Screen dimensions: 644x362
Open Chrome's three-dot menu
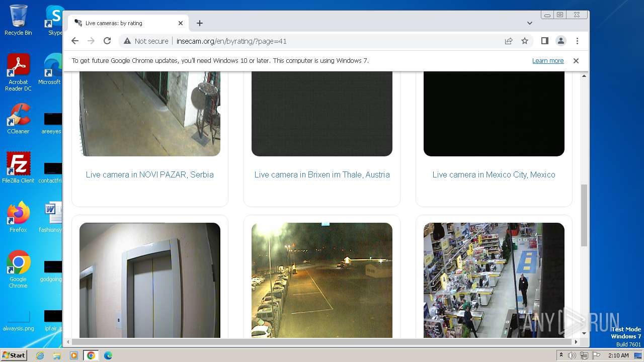pos(577,41)
